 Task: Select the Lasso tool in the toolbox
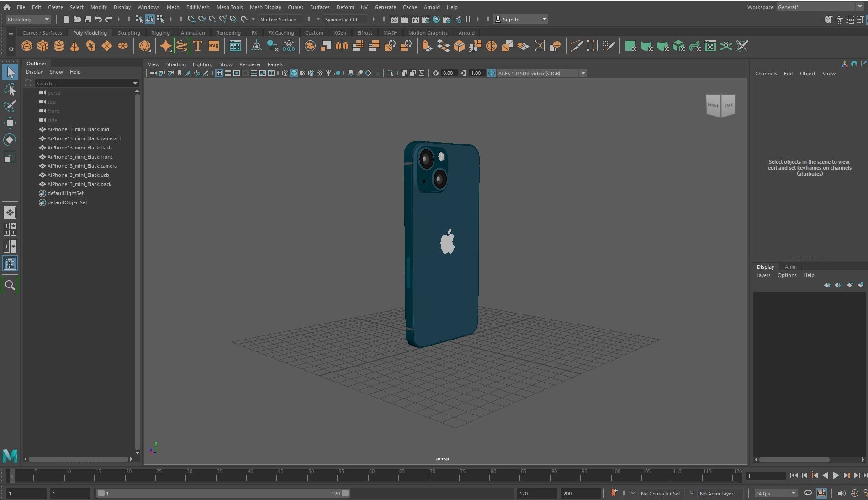[10, 89]
